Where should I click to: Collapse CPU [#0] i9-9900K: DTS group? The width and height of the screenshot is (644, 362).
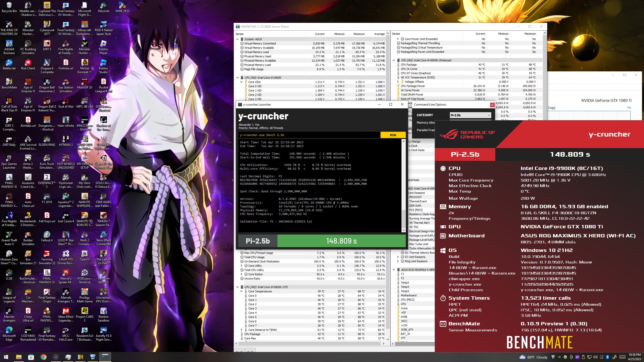(237, 287)
